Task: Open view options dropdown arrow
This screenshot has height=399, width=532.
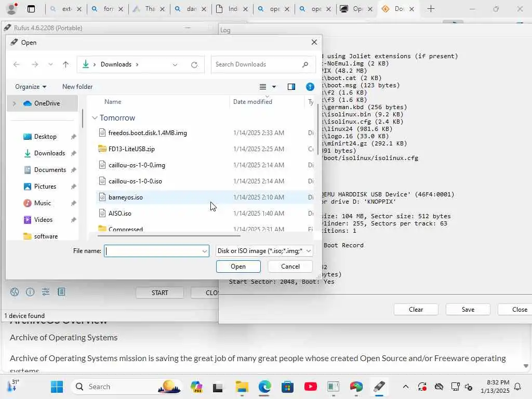Action: [274, 87]
